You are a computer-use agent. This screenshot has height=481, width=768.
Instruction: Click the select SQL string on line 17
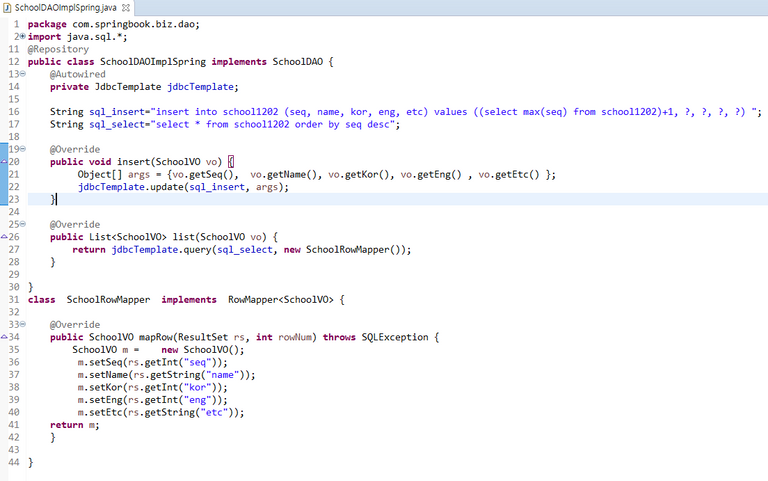click(273, 124)
